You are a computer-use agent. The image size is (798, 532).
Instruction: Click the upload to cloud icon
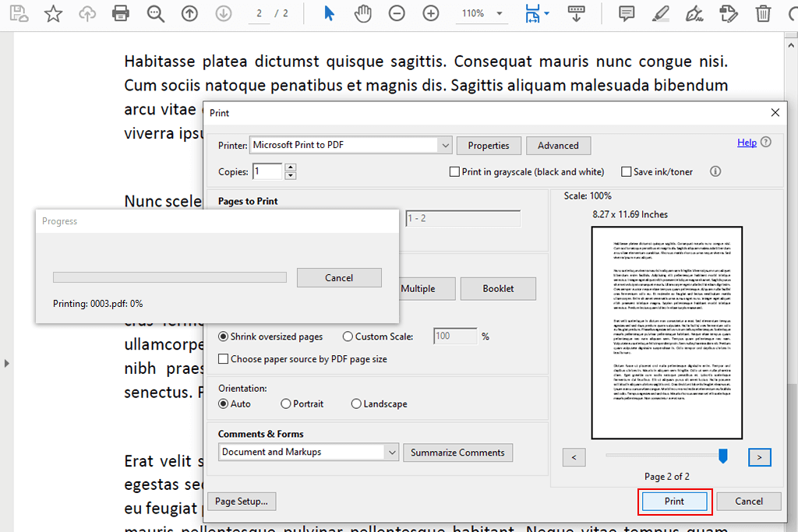[x=87, y=13]
